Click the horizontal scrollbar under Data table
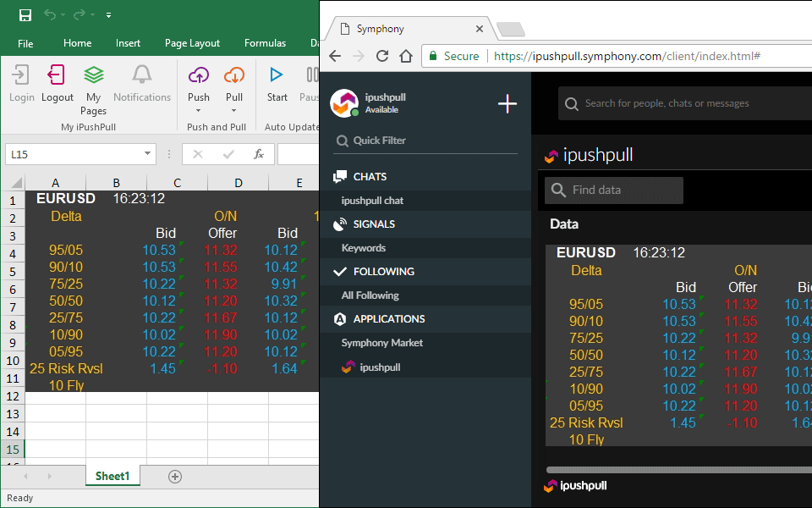The width and height of the screenshot is (812, 508). coord(679,470)
